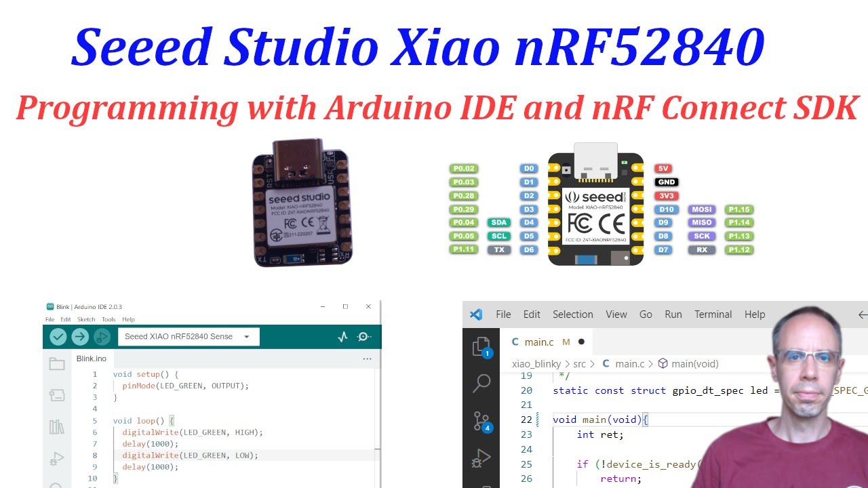
Task: Open Terminal menu in VS Code
Action: [713, 314]
